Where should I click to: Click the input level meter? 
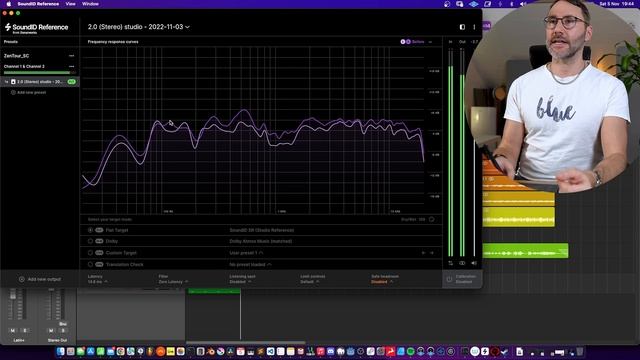click(x=451, y=152)
